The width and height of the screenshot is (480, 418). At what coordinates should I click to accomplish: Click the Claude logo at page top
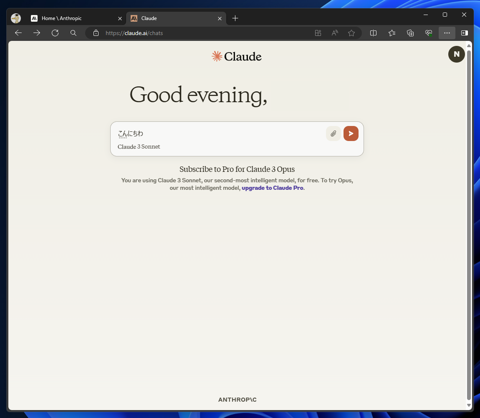[237, 56]
